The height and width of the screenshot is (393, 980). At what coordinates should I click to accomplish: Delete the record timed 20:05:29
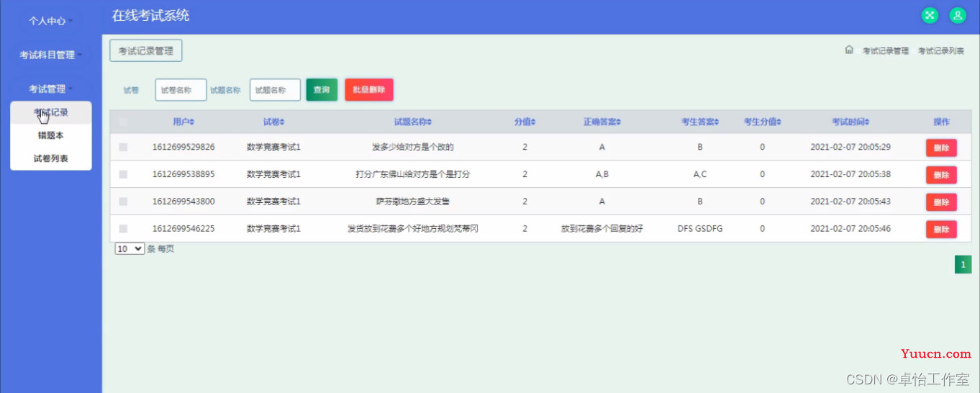(x=941, y=148)
